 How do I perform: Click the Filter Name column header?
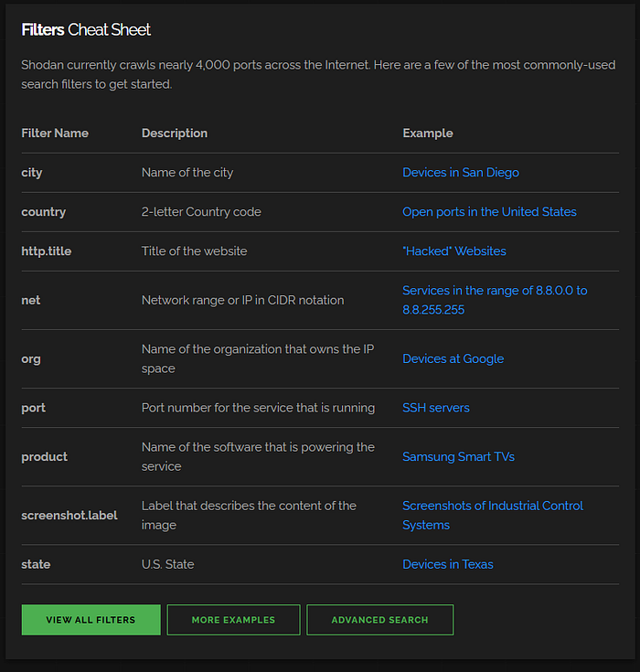[55, 133]
